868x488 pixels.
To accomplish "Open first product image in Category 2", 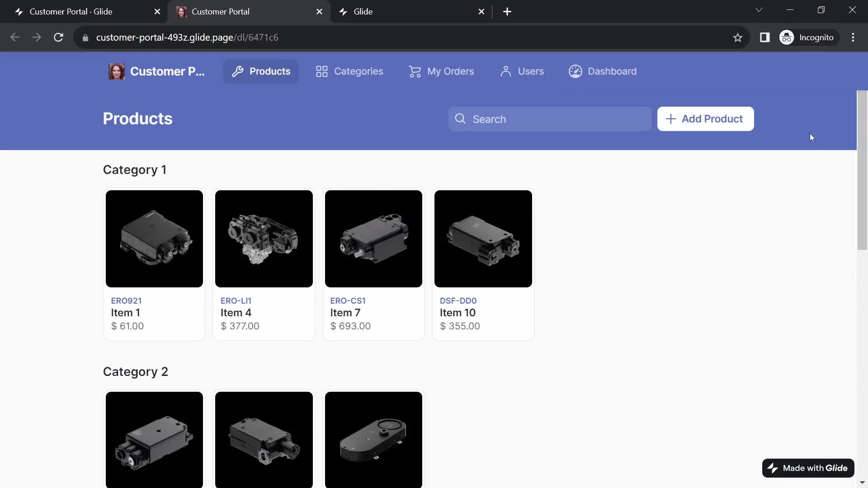I will 154,440.
